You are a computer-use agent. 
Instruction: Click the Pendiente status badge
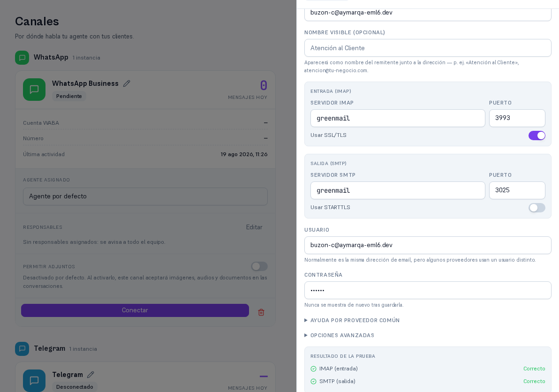[x=69, y=96]
